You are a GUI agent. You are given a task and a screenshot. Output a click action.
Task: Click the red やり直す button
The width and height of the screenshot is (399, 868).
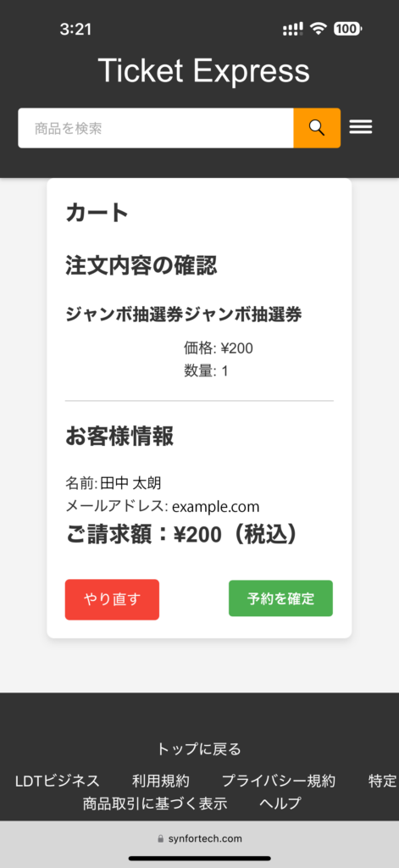point(113,599)
